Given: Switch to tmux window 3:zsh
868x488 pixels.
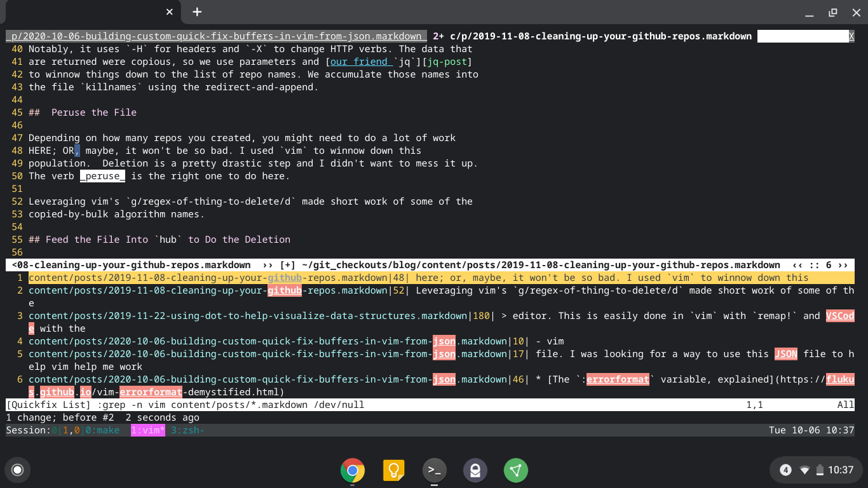Looking at the screenshot, I should click(x=187, y=430).
